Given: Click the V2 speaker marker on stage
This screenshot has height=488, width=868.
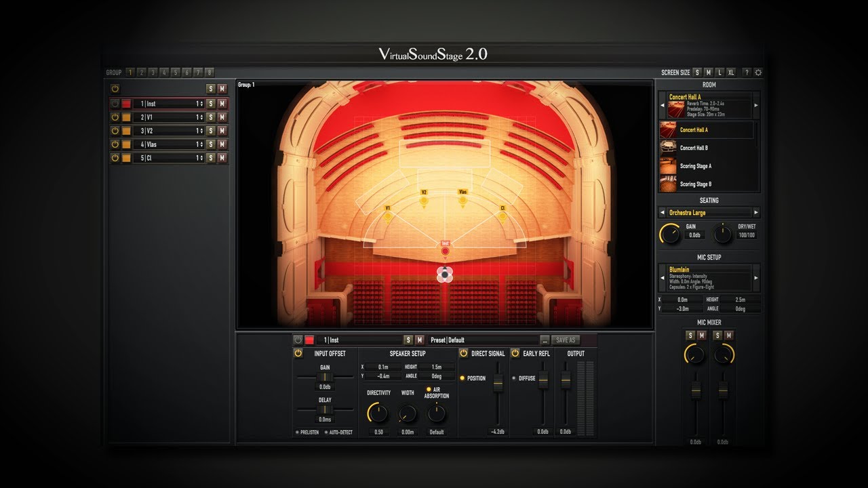Looking at the screenshot, I should coord(424,201).
